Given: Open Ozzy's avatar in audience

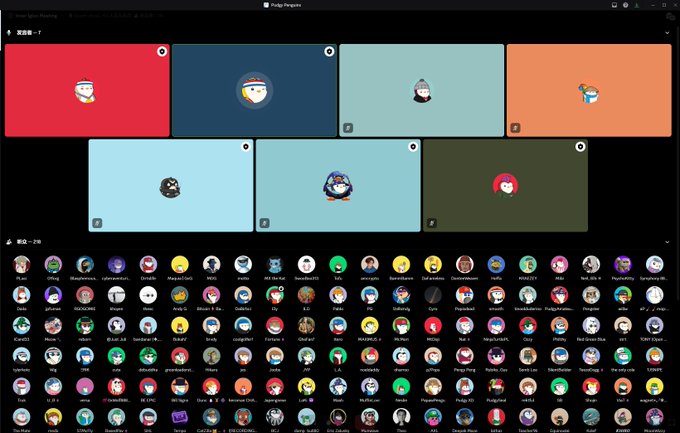Looking at the screenshot, I should point(528,325).
